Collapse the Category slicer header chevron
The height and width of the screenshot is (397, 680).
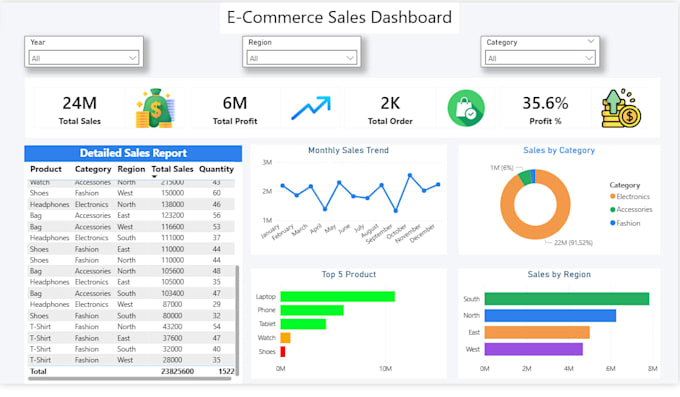point(590,42)
